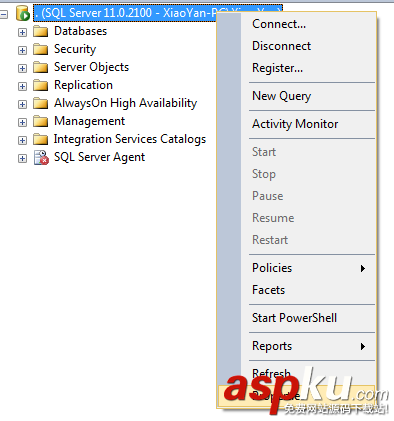394x421 pixels.
Task: Expand the Server Objects node
Action: coord(22,68)
